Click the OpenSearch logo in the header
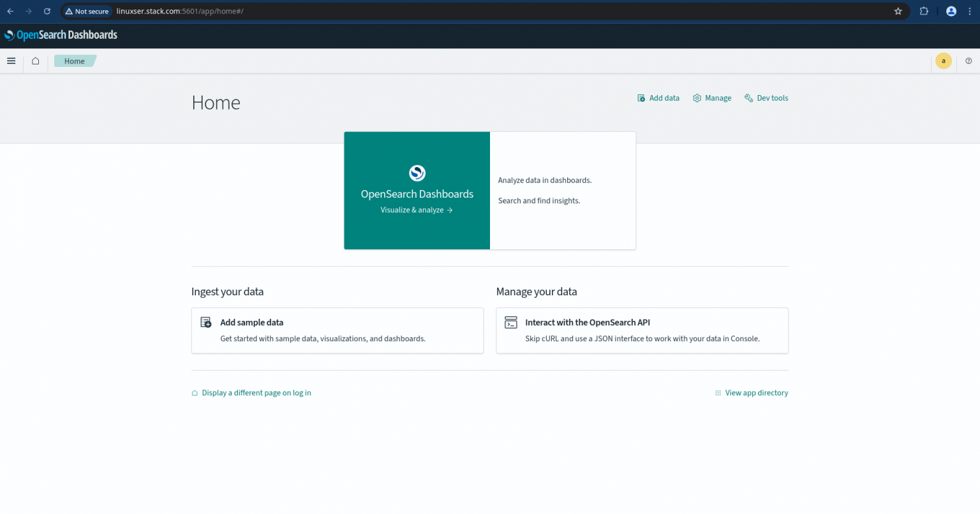This screenshot has width=980, height=514. coord(9,34)
